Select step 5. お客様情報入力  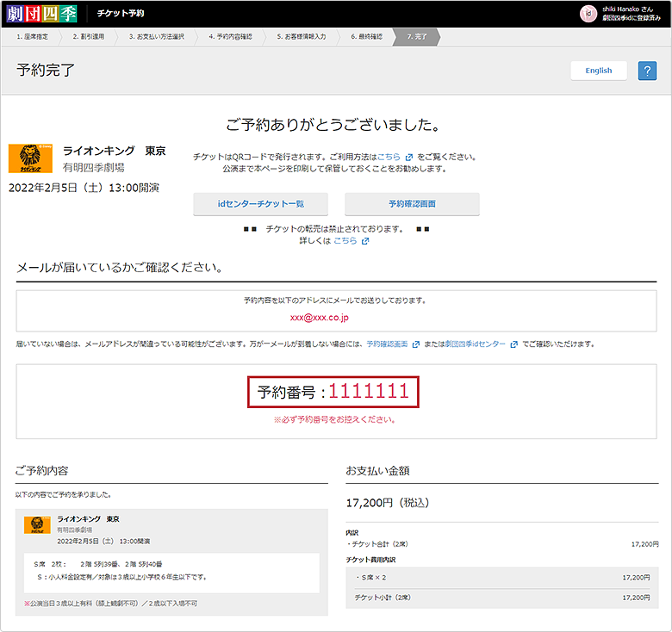(302, 37)
